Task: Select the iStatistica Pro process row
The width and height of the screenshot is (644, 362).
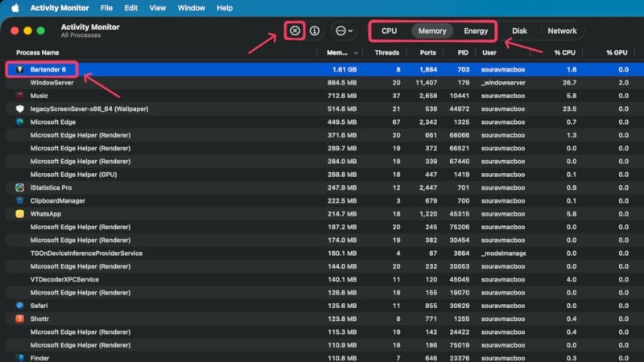Action: (x=324, y=187)
